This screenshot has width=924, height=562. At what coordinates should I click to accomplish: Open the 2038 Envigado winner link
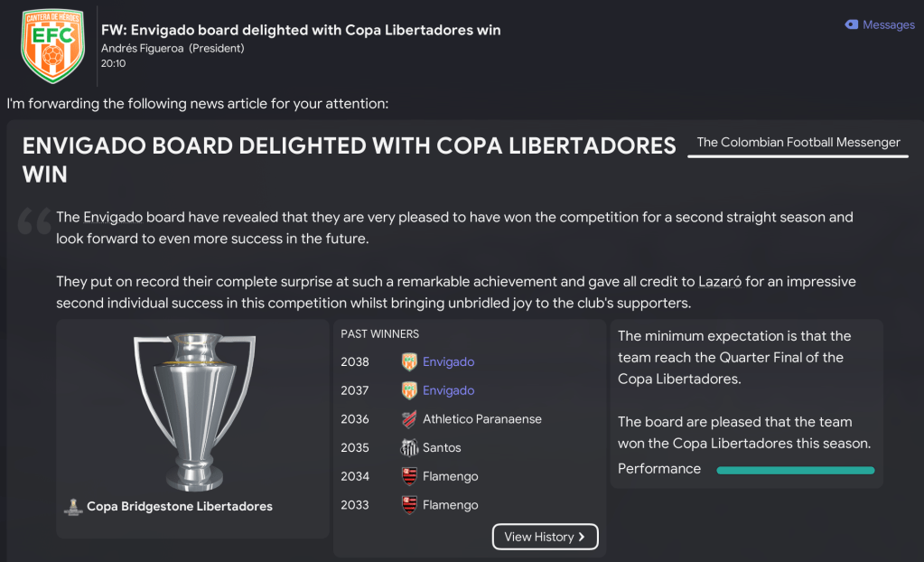click(x=449, y=362)
